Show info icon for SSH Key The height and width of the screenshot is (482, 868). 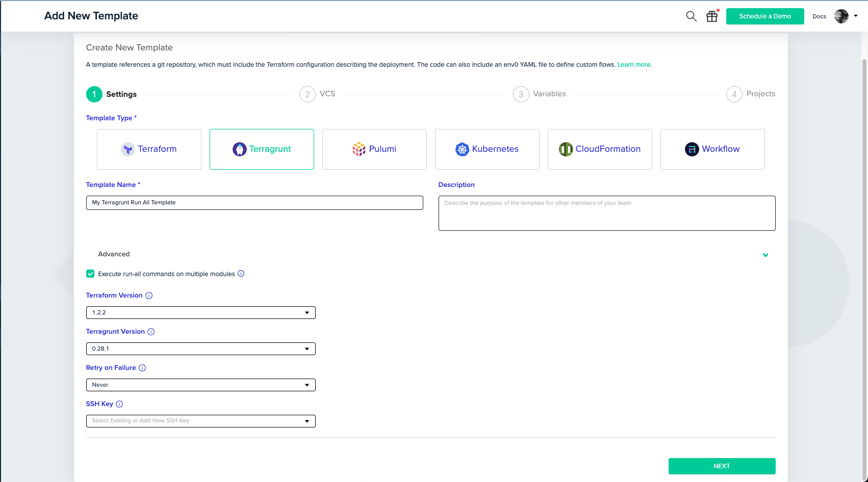pos(119,404)
